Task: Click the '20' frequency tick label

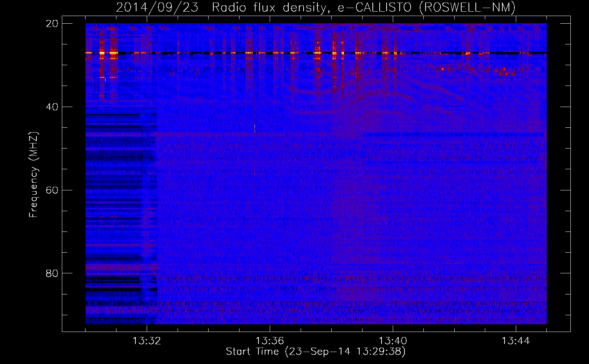Action: pos(52,24)
